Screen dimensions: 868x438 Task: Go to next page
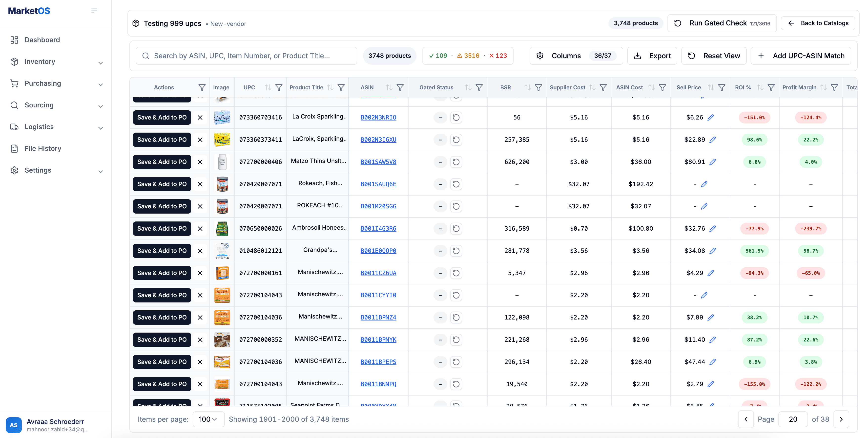(841, 419)
